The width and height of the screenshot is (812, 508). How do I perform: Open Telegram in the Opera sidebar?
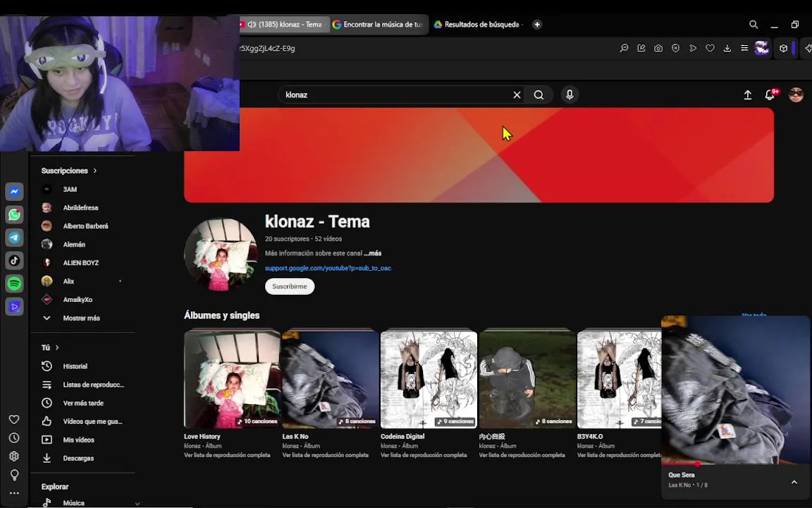[x=15, y=237]
